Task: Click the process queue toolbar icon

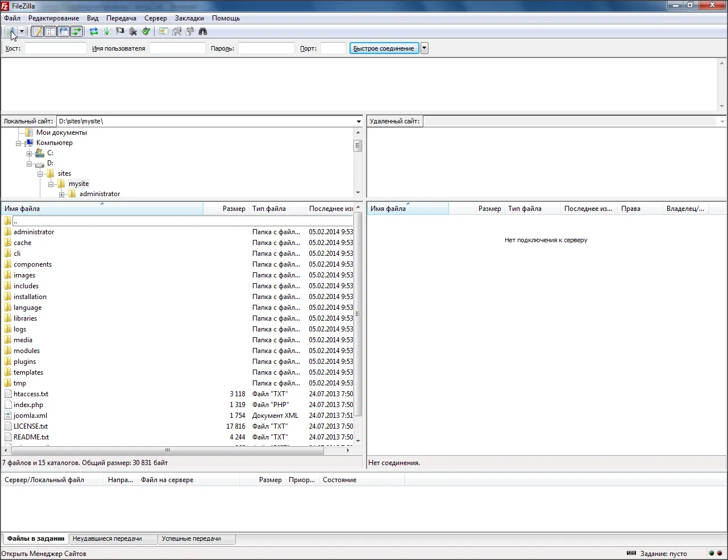Action: (107, 32)
